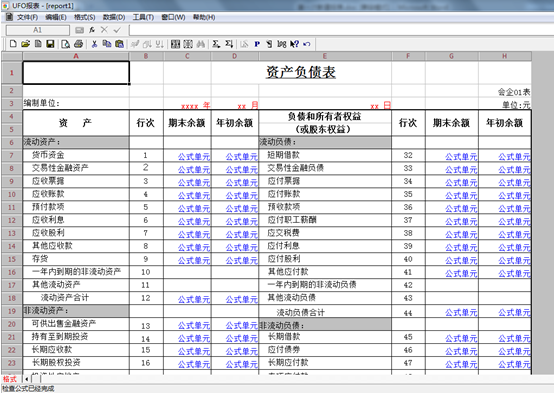Click the Open file folder icon
The image size is (554, 394).
coord(25,44)
